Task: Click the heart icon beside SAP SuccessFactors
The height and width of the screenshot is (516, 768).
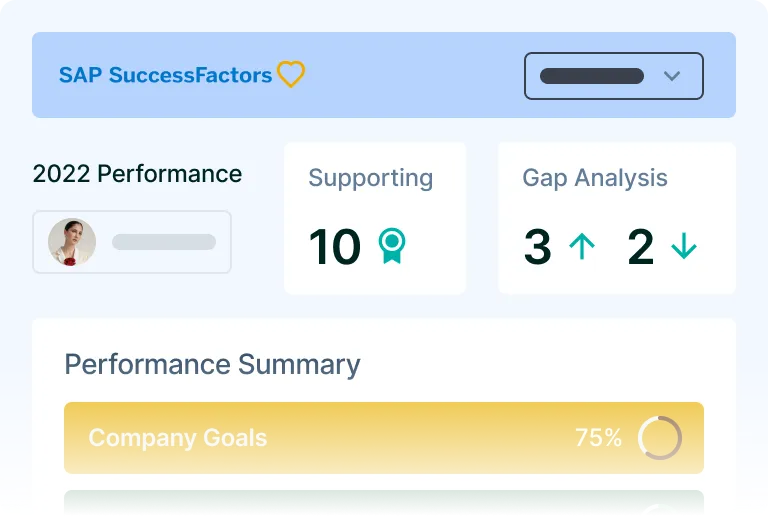Action: pos(291,75)
